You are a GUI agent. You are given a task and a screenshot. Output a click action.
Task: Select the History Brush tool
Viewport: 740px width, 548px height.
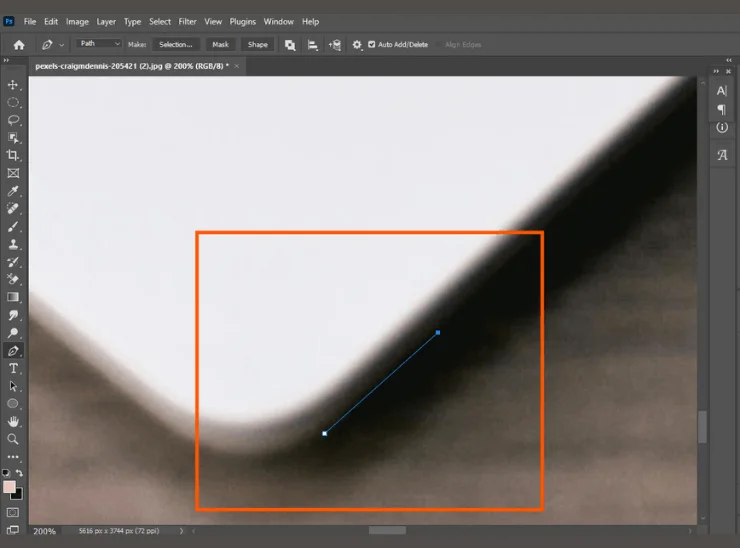13,262
